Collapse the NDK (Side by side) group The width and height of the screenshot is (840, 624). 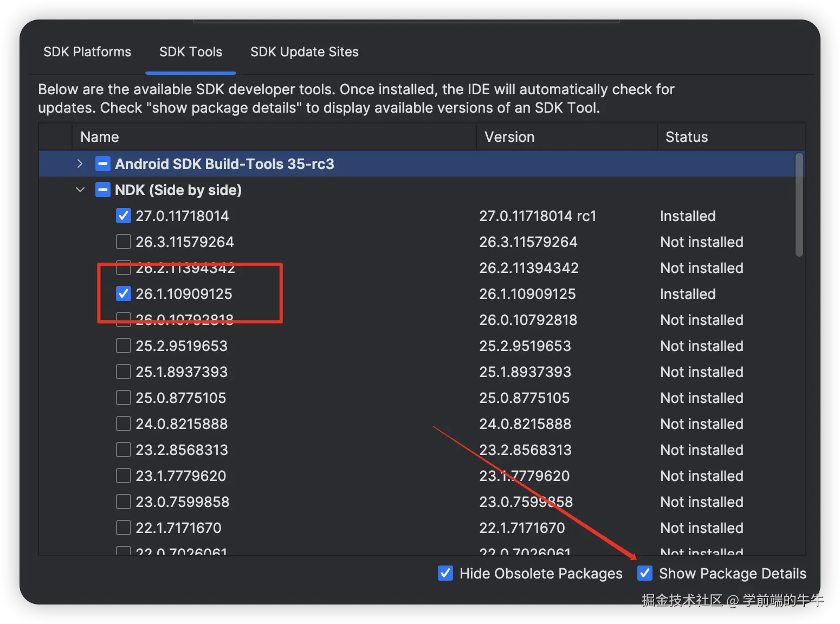coord(80,190)
